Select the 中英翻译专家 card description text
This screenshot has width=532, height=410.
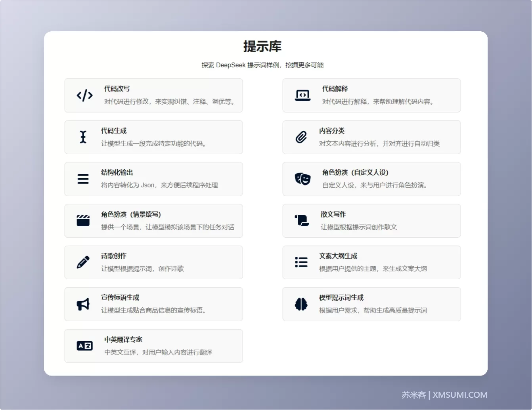[158, 352]
